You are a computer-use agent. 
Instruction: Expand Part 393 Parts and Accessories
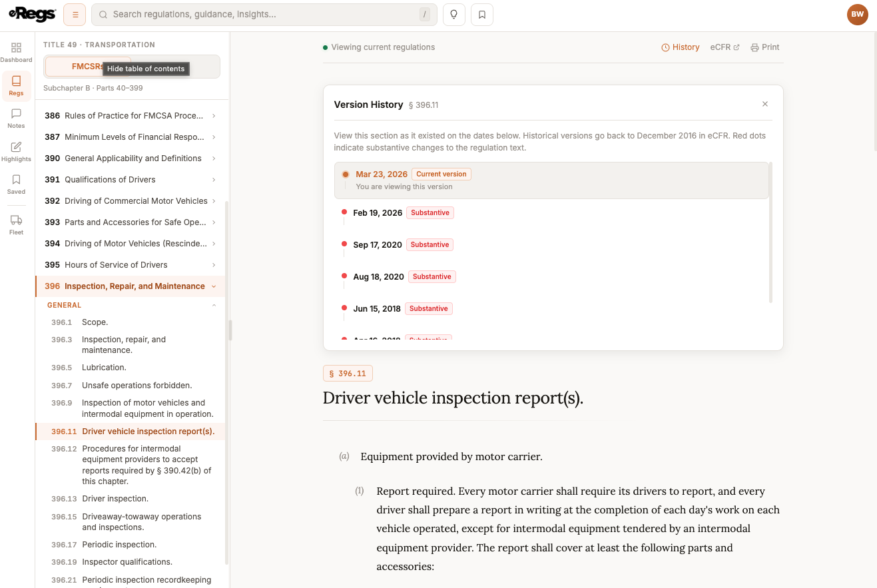(131, 222)
